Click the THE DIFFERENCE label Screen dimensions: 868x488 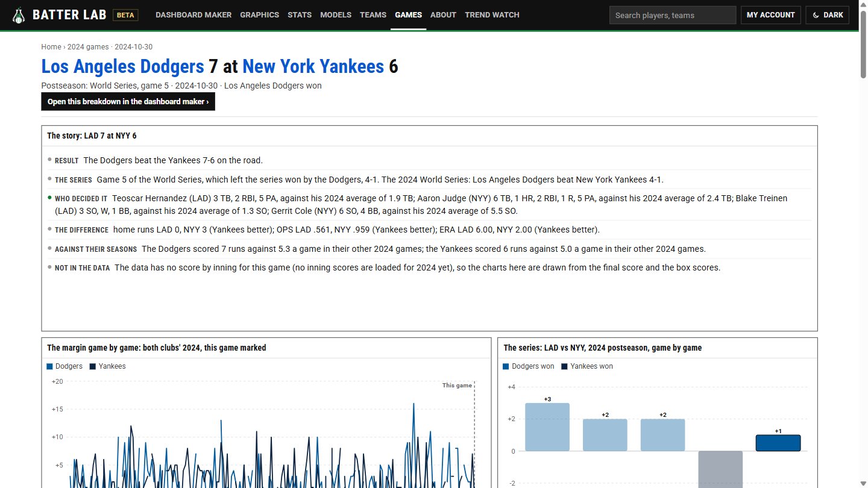(82, 230)
